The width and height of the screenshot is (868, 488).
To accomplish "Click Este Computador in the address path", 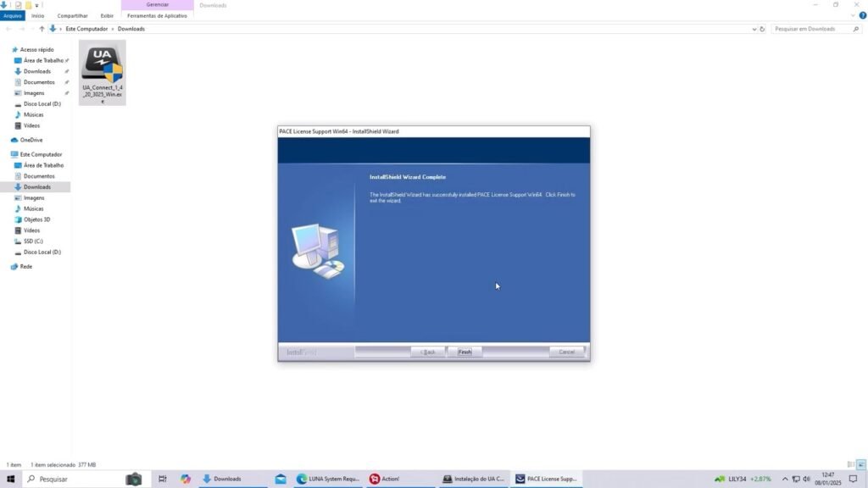I will 87,29.
